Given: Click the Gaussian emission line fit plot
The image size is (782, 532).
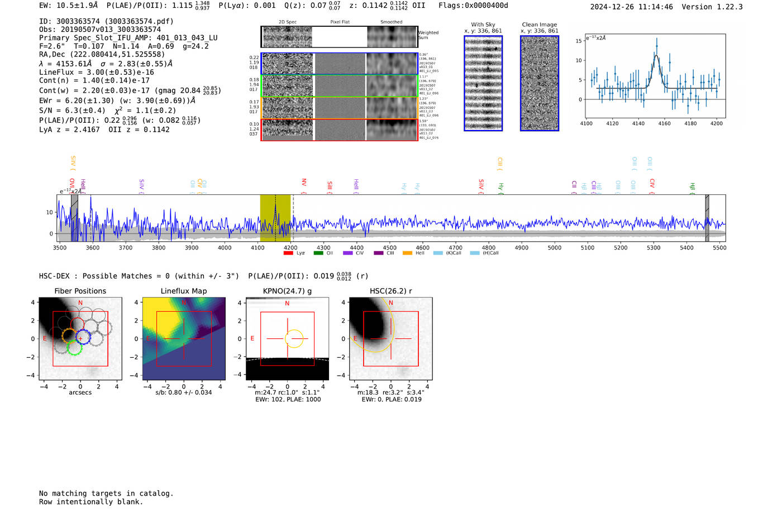Looking at the screenshot, I should 655,76.
